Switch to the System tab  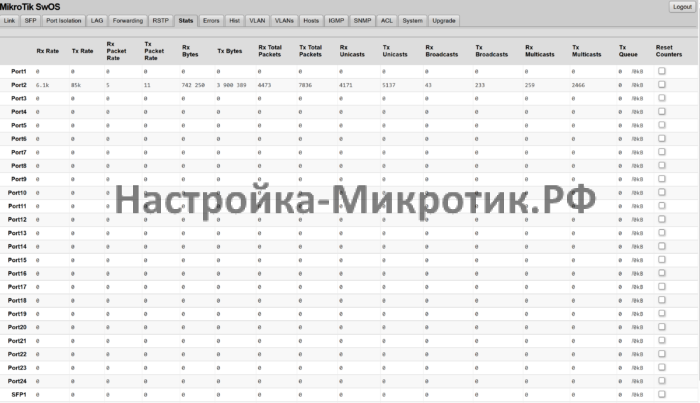click(412, 21)
